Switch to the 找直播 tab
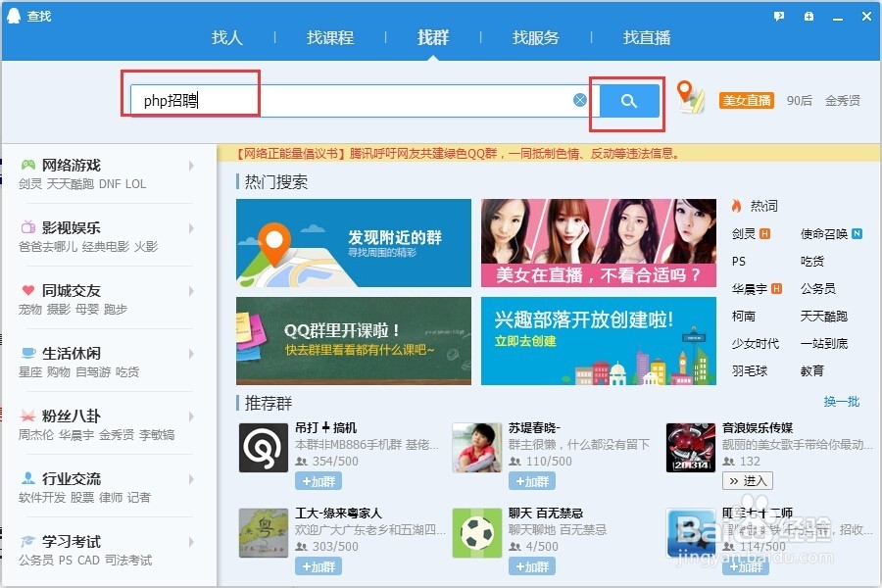882x588 pixels. point(647,37)
